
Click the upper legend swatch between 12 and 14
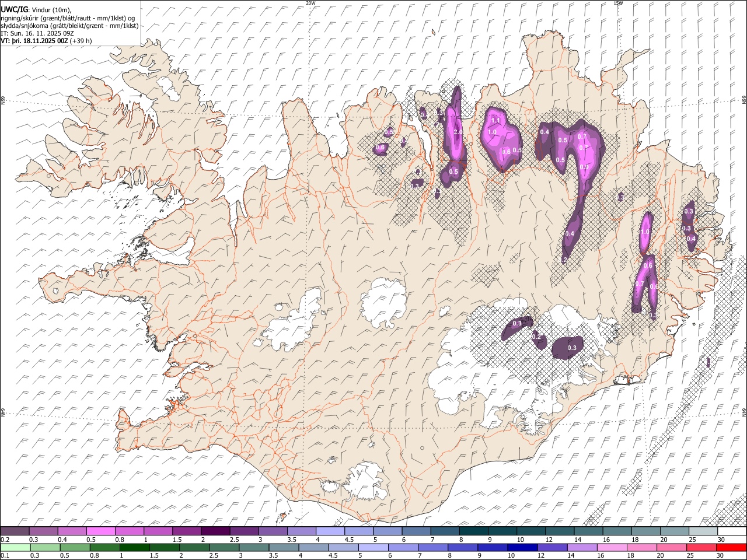[x=560, y=531]
